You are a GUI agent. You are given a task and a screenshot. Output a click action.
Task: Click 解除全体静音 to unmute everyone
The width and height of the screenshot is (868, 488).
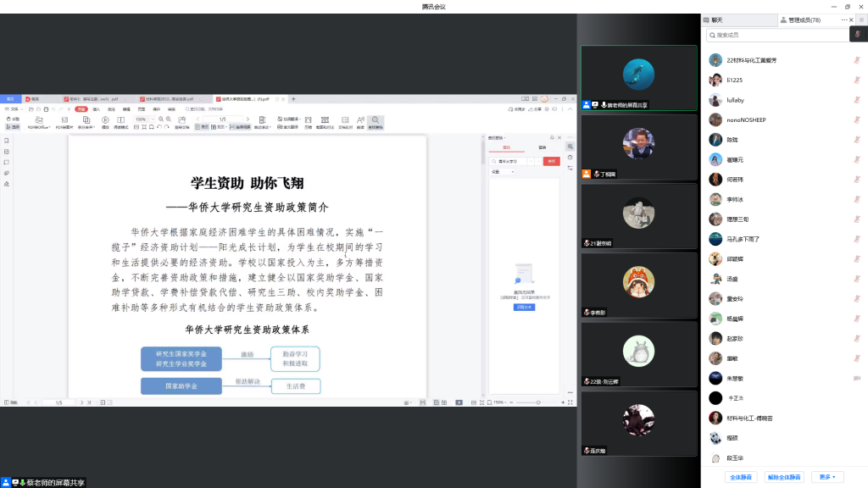click(x=784, y=477)
